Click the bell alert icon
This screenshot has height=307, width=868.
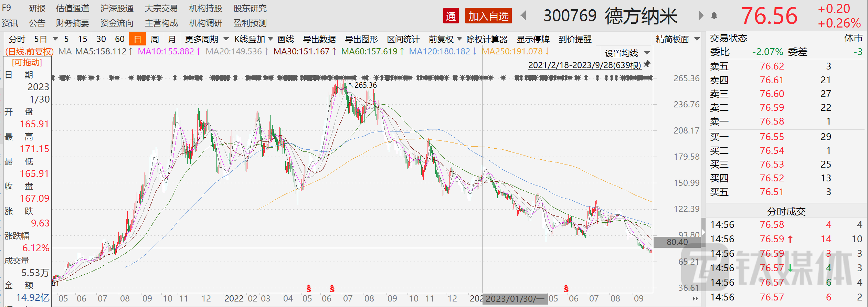point(714,16)
